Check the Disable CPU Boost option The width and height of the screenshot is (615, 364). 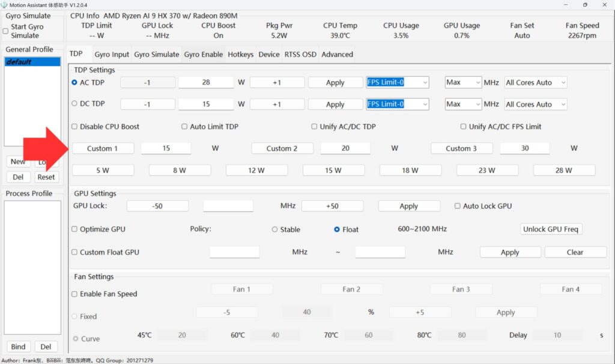click(x=74, y=127)
